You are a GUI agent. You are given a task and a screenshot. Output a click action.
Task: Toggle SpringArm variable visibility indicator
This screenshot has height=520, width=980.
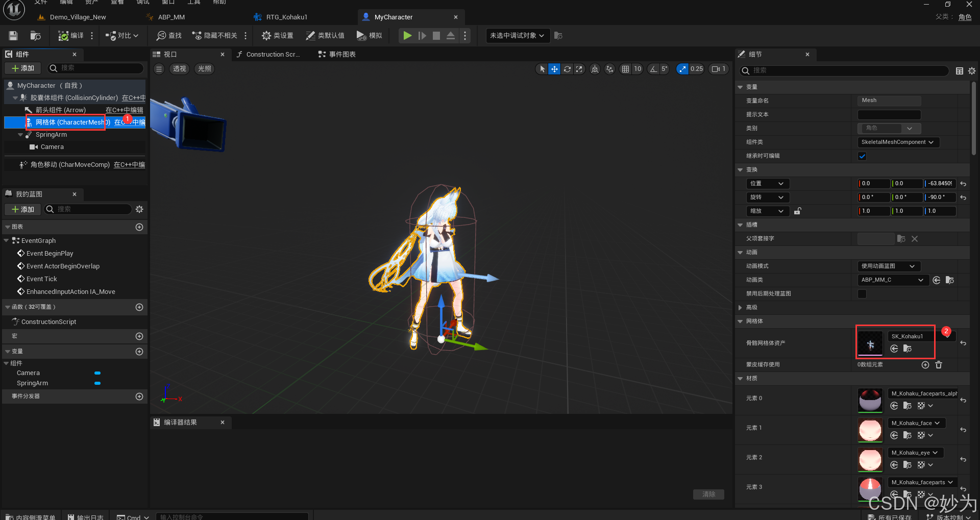(x=97, y=383)
